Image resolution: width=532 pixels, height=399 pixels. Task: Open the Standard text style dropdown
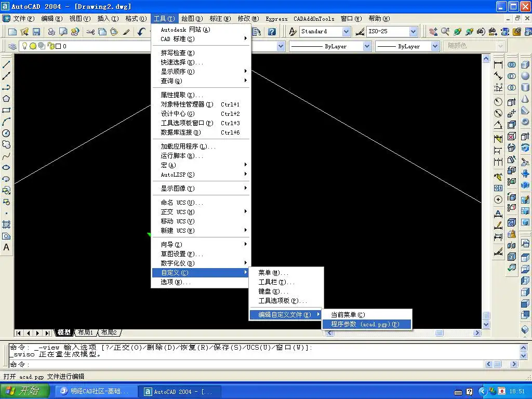tap(346, 32)
